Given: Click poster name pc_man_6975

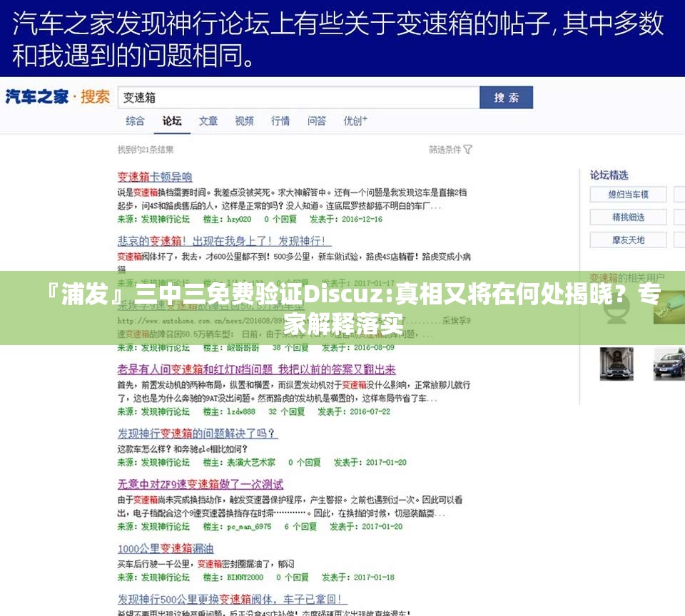Looking at the screenshot, I should coord(249,526).
